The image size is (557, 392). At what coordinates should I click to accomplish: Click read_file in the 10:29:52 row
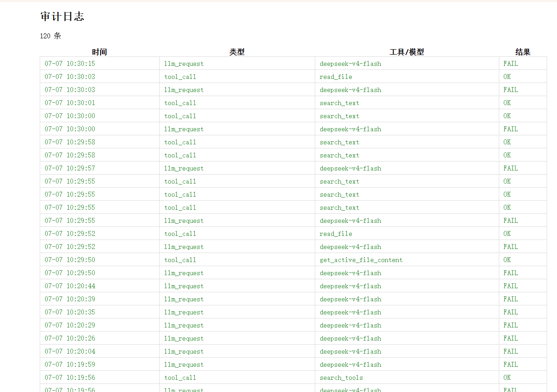[336, 234]
